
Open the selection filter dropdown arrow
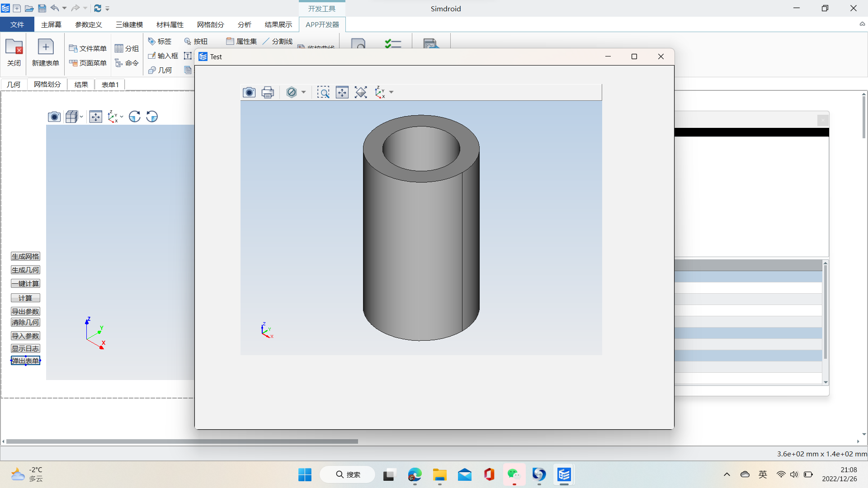pyautogui.click(x=304, y=92)
